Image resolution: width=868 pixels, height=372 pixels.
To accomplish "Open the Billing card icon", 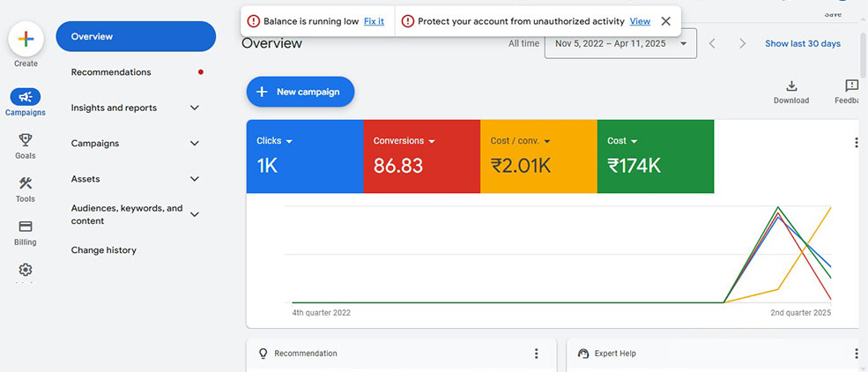I will pos(26,227).
